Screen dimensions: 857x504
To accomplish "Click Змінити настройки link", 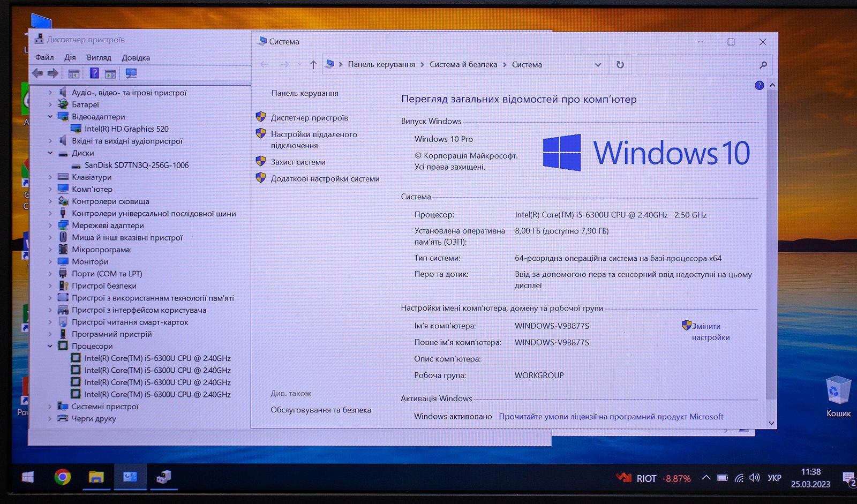I will point(711,332).
